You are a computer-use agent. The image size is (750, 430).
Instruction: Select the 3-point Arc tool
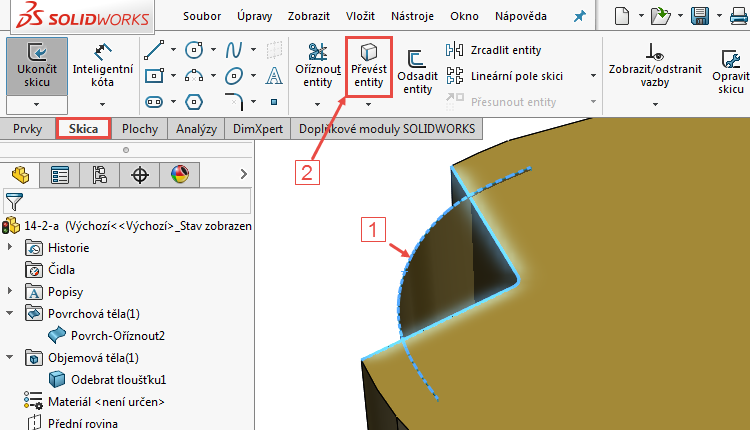tap(194, 76)
